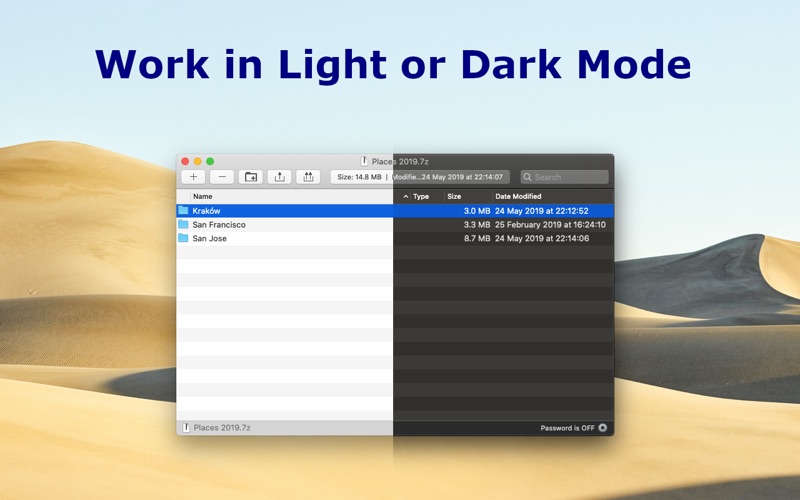Select the Kraków folder name

[207, 211]
